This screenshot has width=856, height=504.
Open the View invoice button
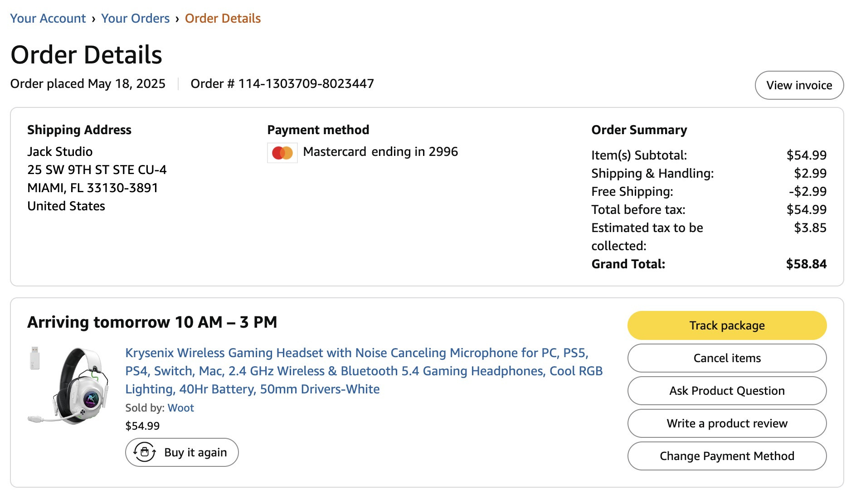coord(799,85)
